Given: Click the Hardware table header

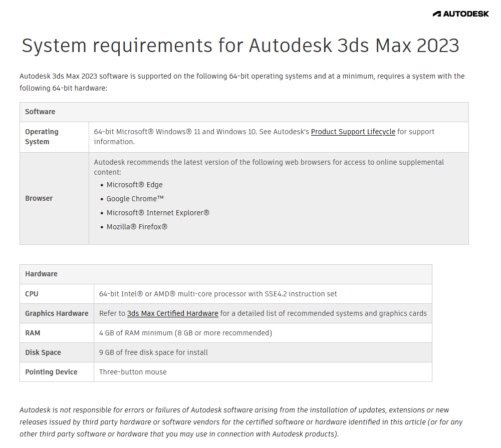Looking at the screenshot, I should tap(226, 274).
